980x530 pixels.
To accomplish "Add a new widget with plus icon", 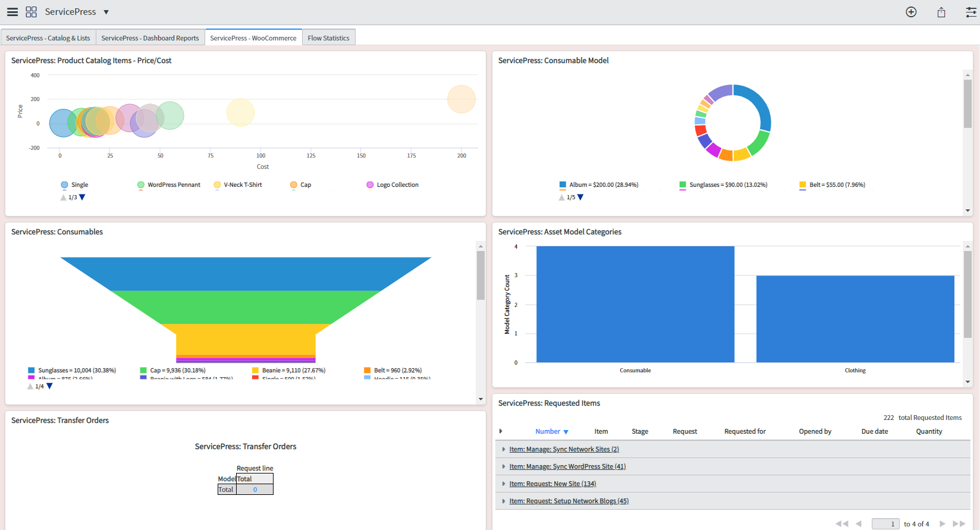I will [x=911, y=12].
